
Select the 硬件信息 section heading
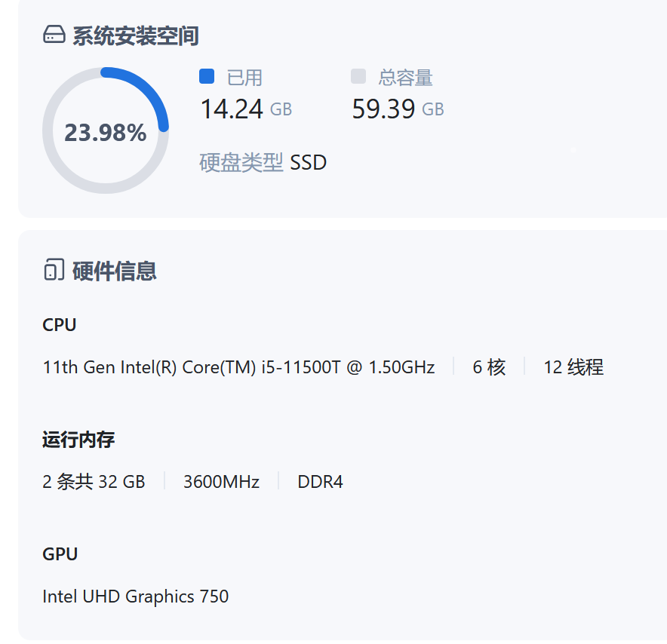click(x=115, y=271)
